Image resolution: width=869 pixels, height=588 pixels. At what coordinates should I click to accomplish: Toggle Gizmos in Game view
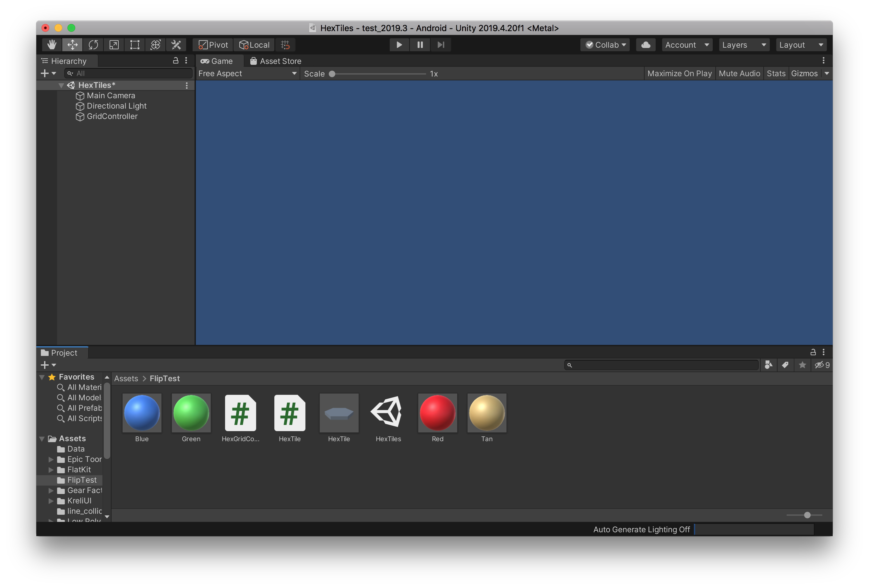click(x=804, y=74)
